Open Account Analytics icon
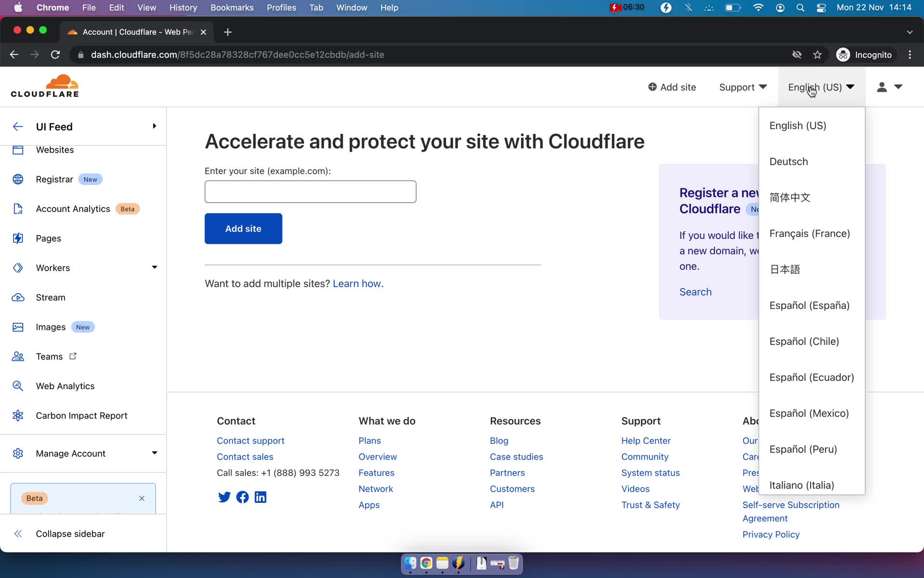924x578 pixels. [x=18, y=209]
